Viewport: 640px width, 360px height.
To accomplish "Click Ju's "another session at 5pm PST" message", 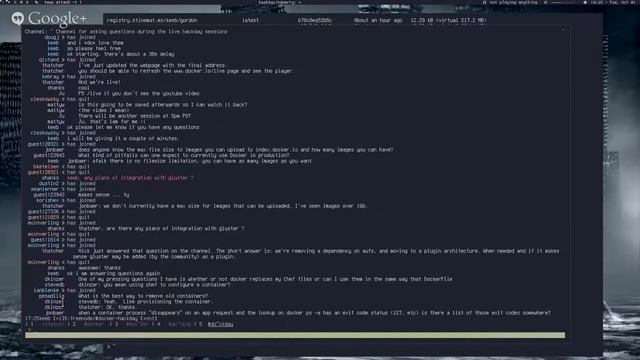I will click(x=134, y=116).
